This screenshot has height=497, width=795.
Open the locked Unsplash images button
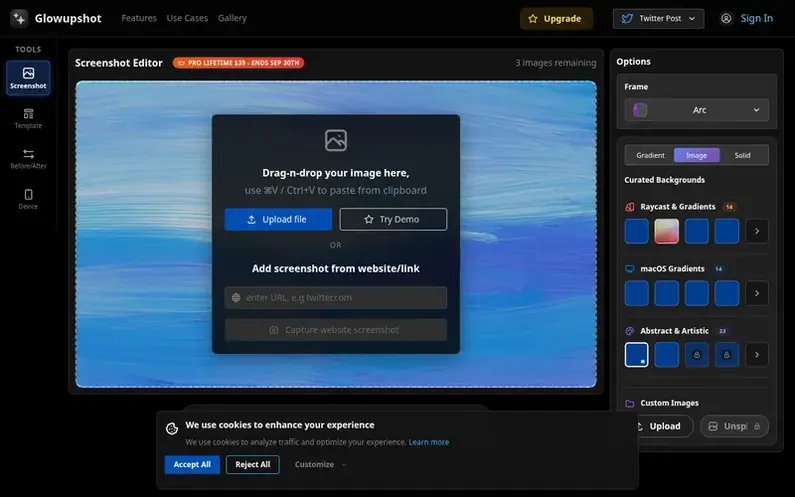click(x=734, y=426)
